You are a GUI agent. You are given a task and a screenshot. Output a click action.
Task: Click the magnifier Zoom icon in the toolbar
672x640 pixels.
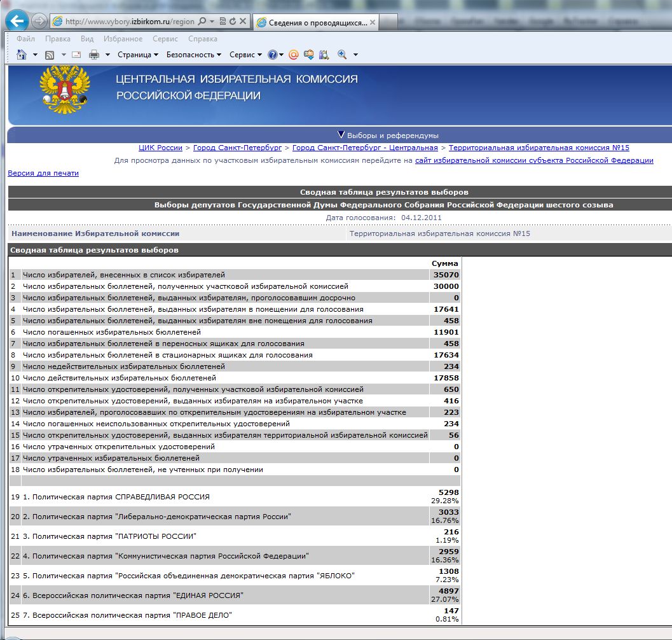pos(342,55)
